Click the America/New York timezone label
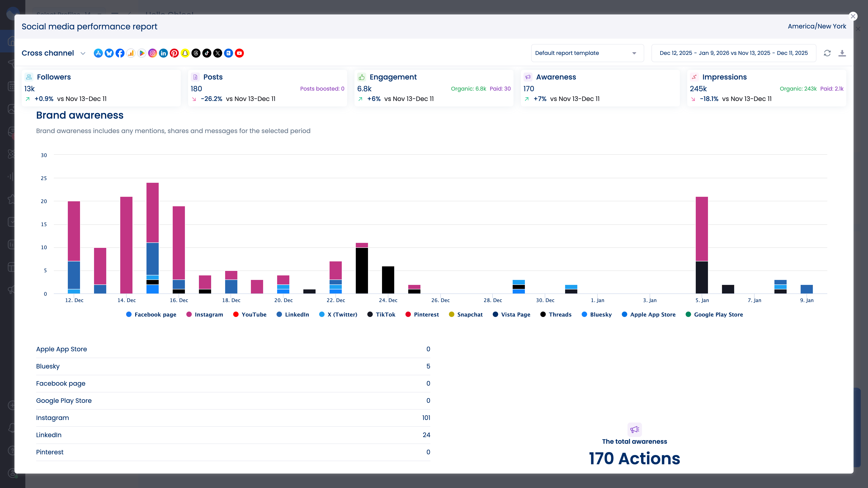 817,26
